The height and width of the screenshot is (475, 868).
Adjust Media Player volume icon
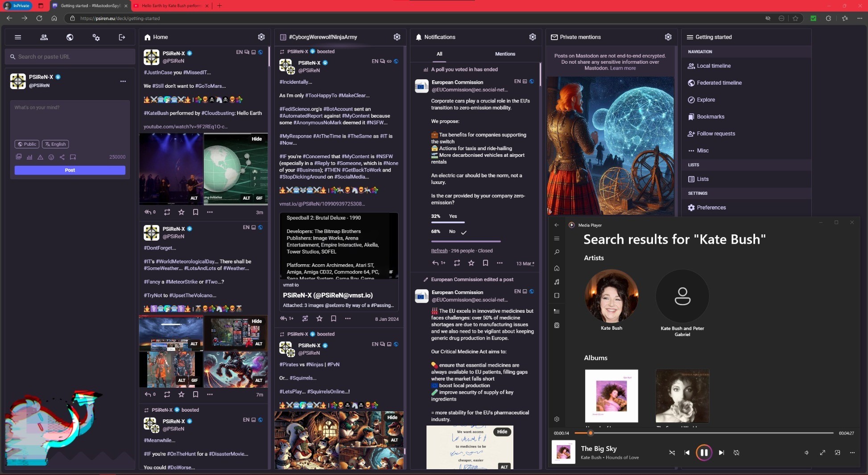(x=806, y=453)
